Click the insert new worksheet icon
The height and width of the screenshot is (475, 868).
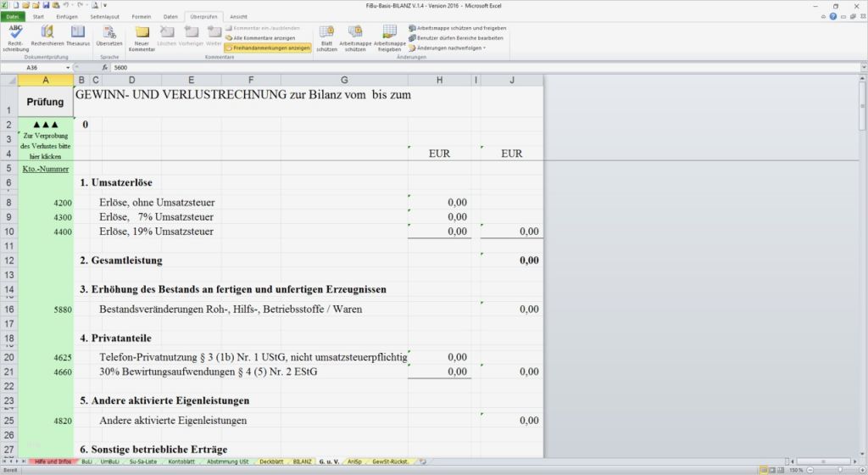tap(423, 461)
